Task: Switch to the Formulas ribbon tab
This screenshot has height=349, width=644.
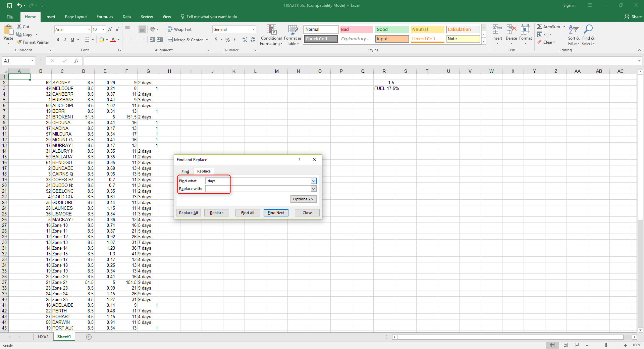Action: coord(105,17)
